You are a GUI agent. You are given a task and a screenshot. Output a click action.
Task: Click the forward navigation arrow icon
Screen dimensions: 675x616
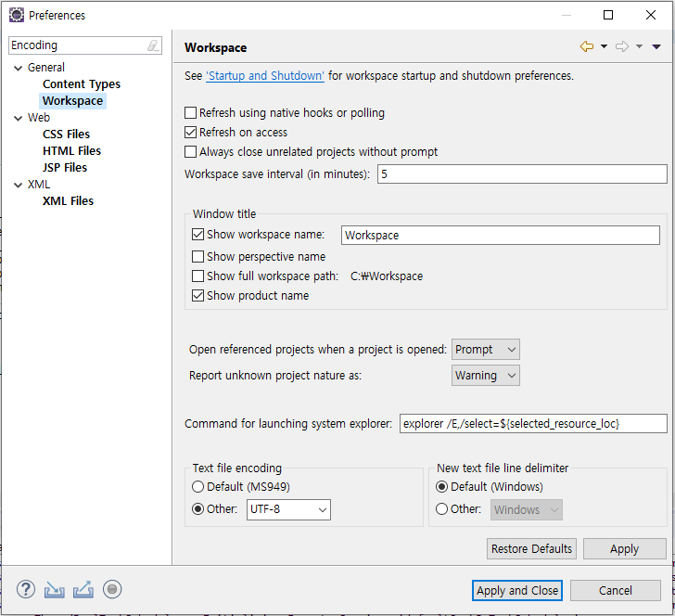point(622,46)
